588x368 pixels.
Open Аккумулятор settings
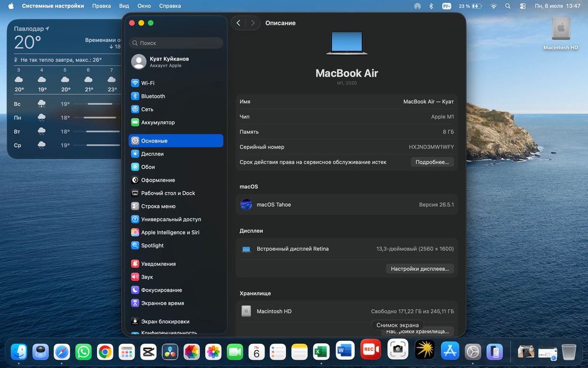pyautogui.click(x=176, y=122)
